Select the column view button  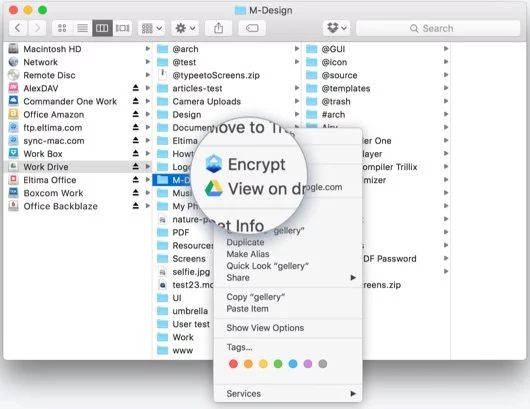click(x=102, y=28)
